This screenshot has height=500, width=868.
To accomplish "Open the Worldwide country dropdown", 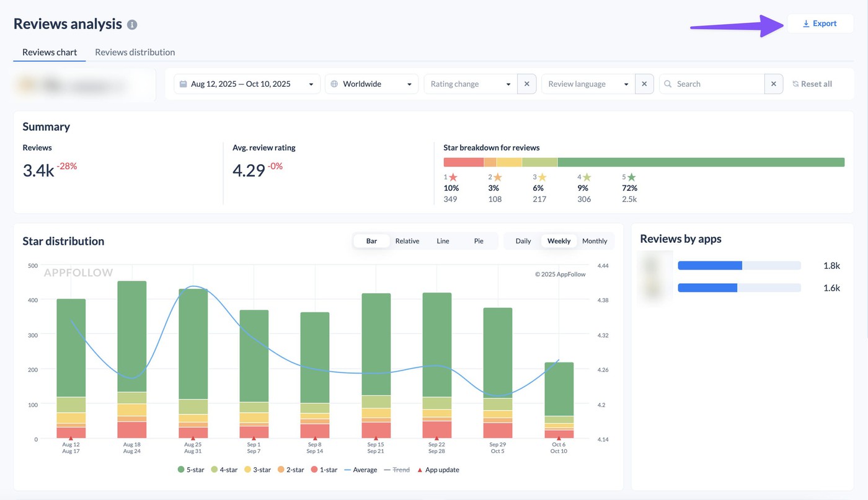I will click(x=372, y=84).
